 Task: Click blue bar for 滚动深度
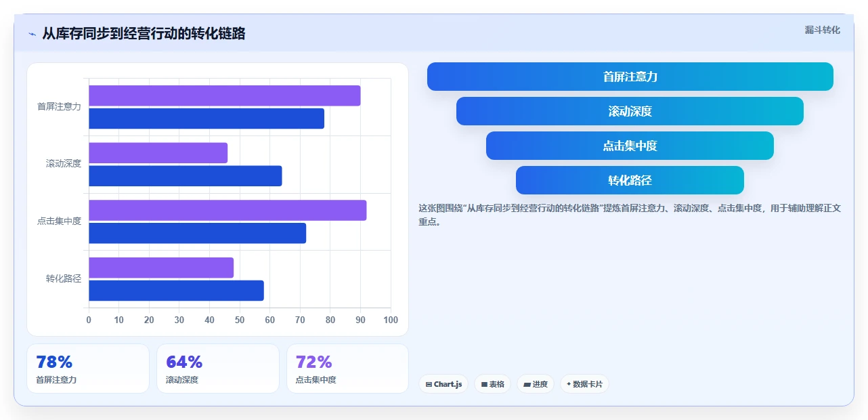click(x=185, y=176)
